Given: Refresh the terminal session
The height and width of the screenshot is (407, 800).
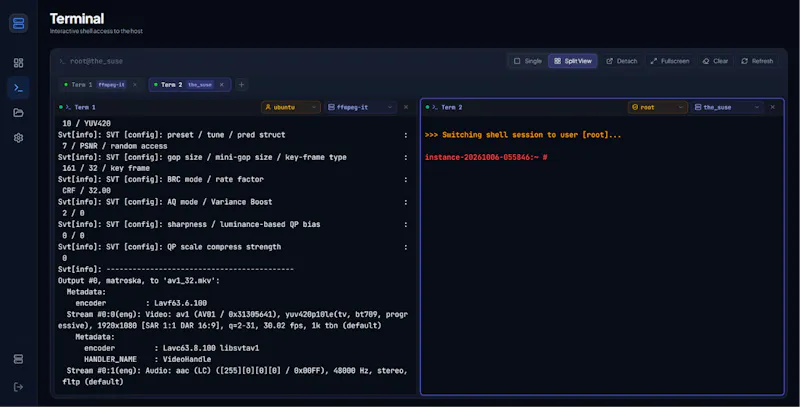Looking at the screenshot, I should coord(757,61).
